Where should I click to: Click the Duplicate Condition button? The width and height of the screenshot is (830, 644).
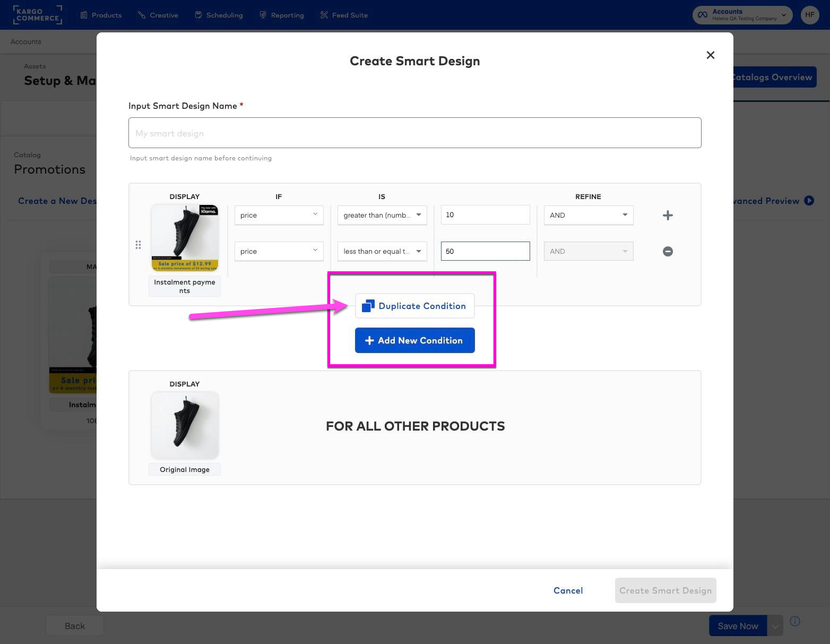pos(414,306)
